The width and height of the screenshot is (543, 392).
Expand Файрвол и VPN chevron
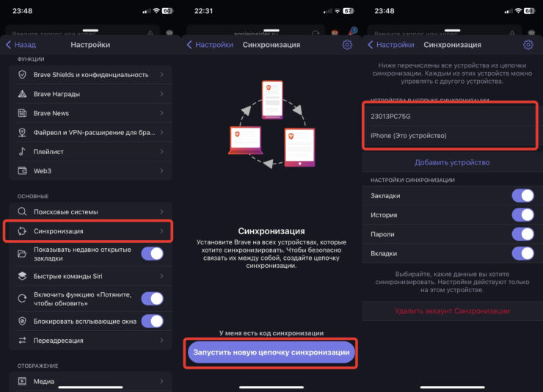pyautogui.click(x=161, y=132)
